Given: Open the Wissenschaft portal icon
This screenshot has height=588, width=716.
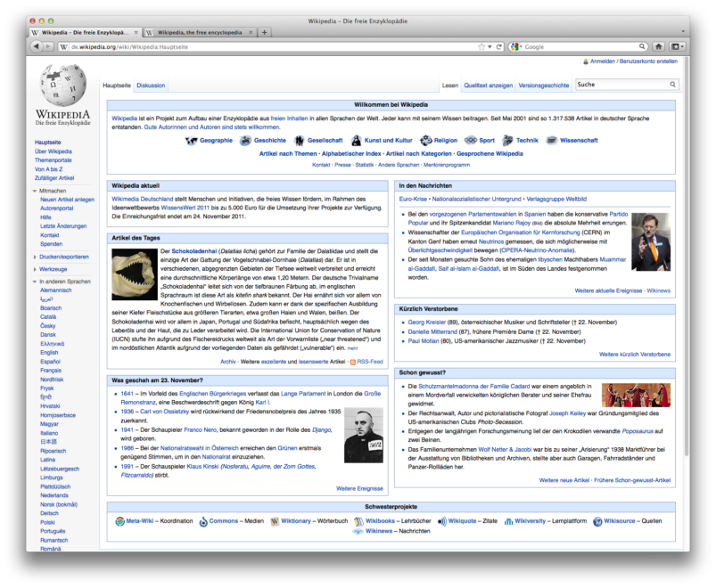Looking at the screenshot, I should (x=552, y=141).
